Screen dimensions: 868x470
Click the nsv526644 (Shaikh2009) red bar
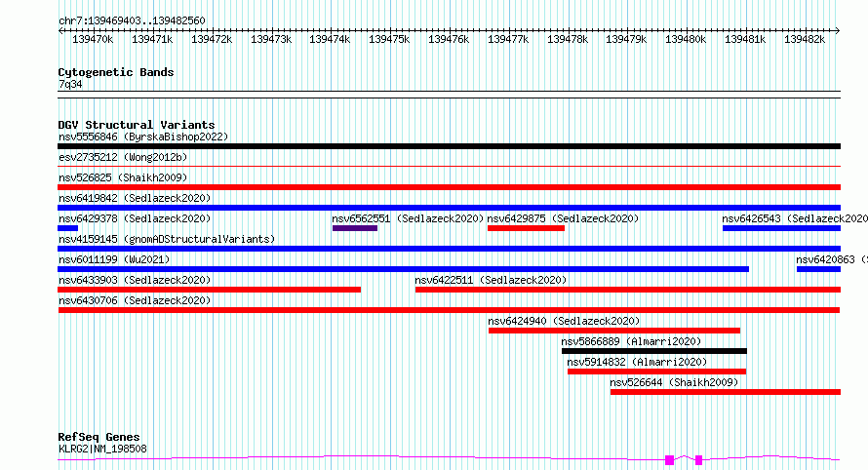pos(726,392)
